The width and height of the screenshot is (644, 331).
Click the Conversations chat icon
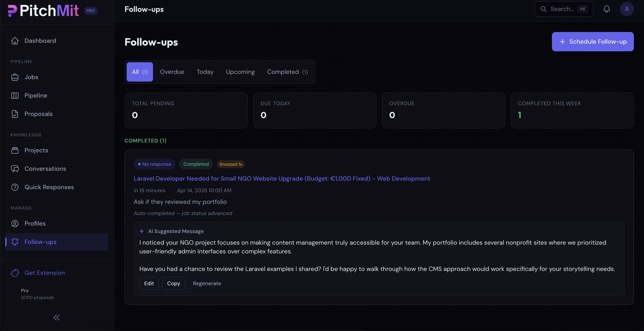tap(15, 169)
